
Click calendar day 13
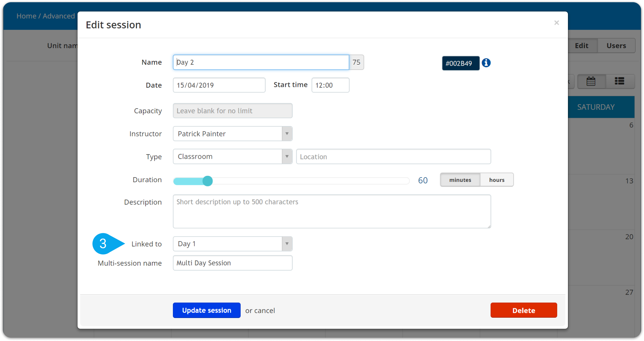[x=629, y=181]
